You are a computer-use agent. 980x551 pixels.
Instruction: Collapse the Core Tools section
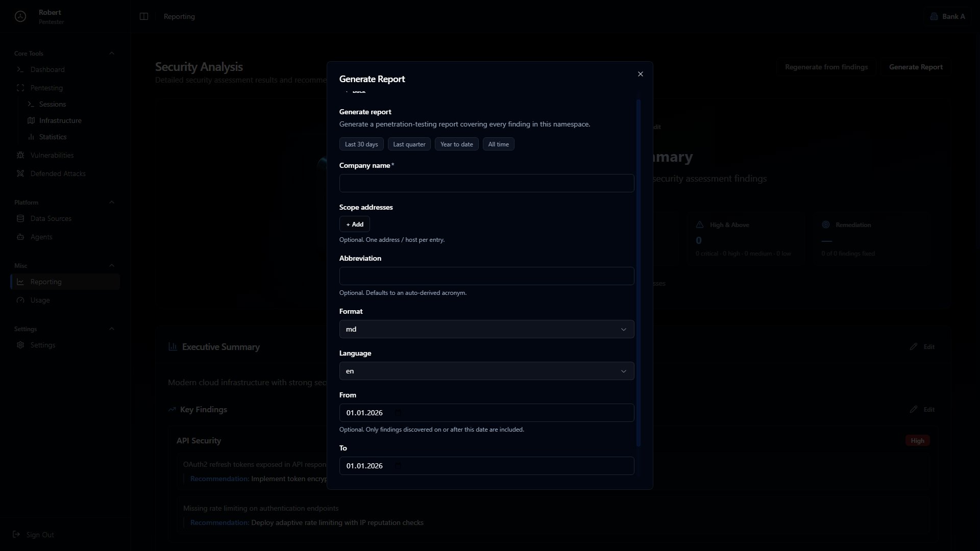point(112,53)
